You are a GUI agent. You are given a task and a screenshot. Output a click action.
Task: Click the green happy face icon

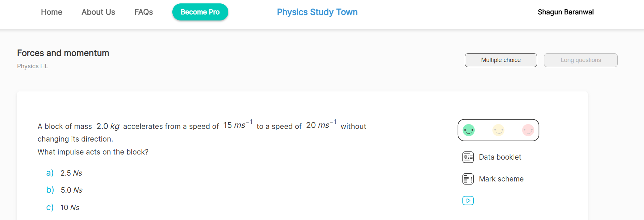pos(469,130)
